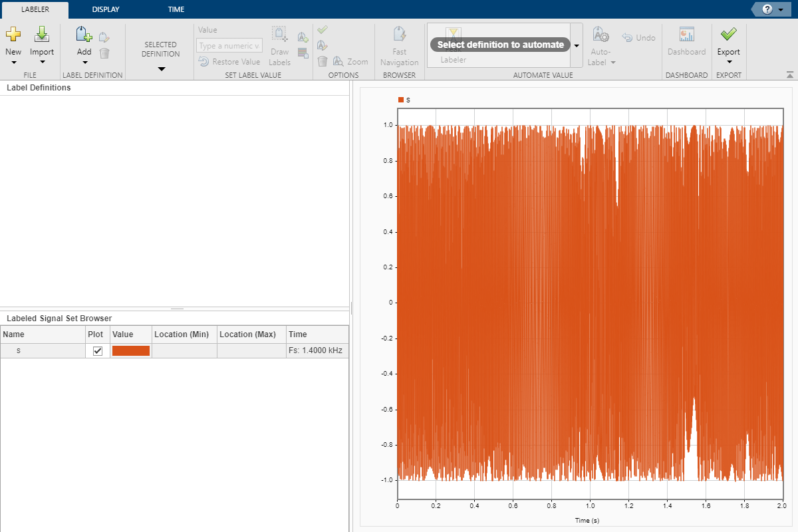
Task: Click the orange color swatch for signal s
Action: [x=131, y=351]
